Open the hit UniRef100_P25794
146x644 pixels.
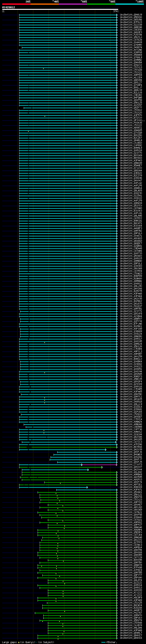(x=131, y=35)
